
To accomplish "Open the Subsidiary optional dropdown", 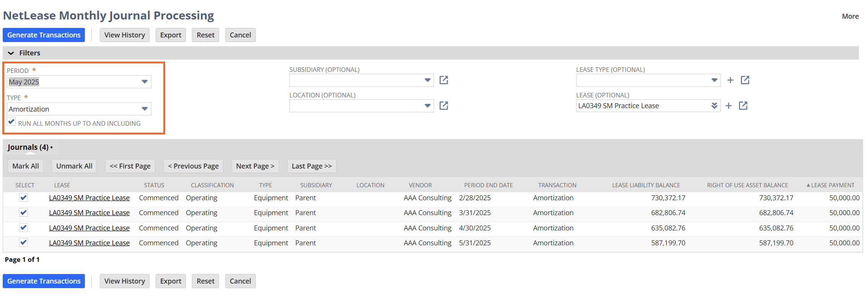I will [361, 80].
